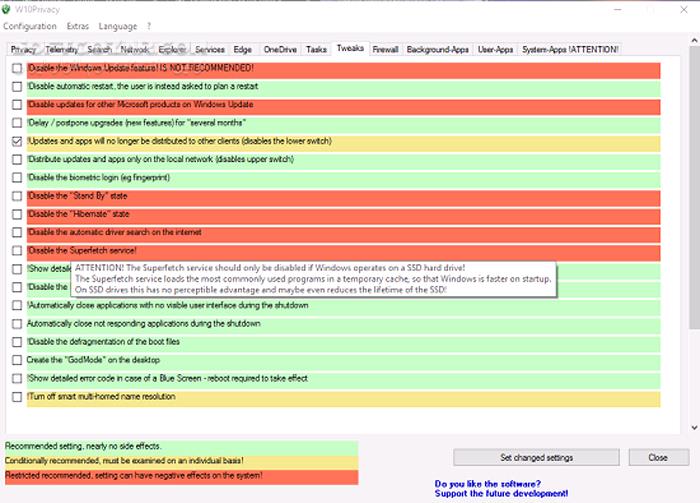700x503 pixels.
Task: Switch to the OneDrive tab
Action: 280,50
